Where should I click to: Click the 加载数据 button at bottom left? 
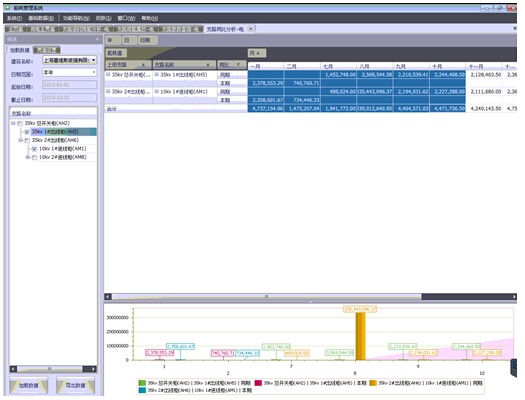[28, 385]
